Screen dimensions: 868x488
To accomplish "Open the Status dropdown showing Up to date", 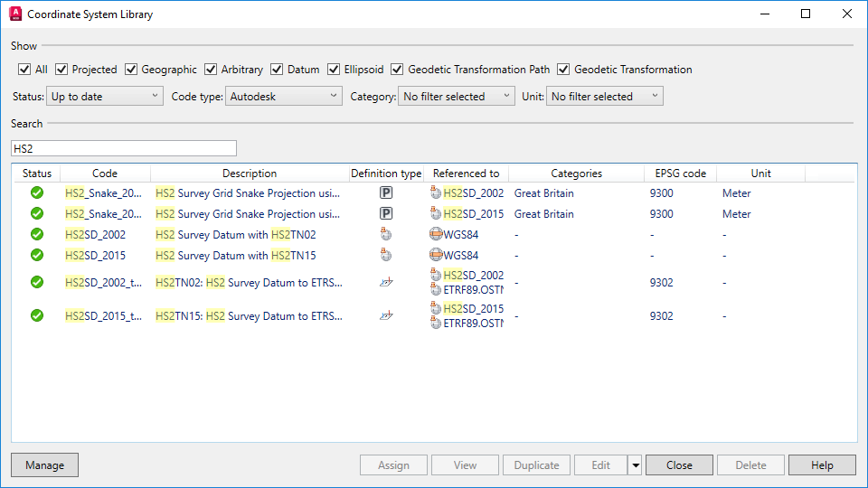I will pyautogui.click(x=105, y=96).
